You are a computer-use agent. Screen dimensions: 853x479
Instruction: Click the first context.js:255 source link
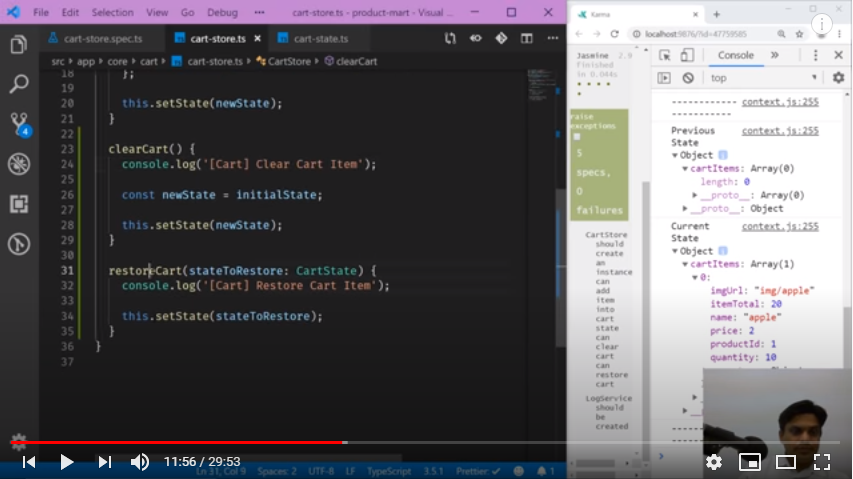pyautogui.click(x=780, y=102)
